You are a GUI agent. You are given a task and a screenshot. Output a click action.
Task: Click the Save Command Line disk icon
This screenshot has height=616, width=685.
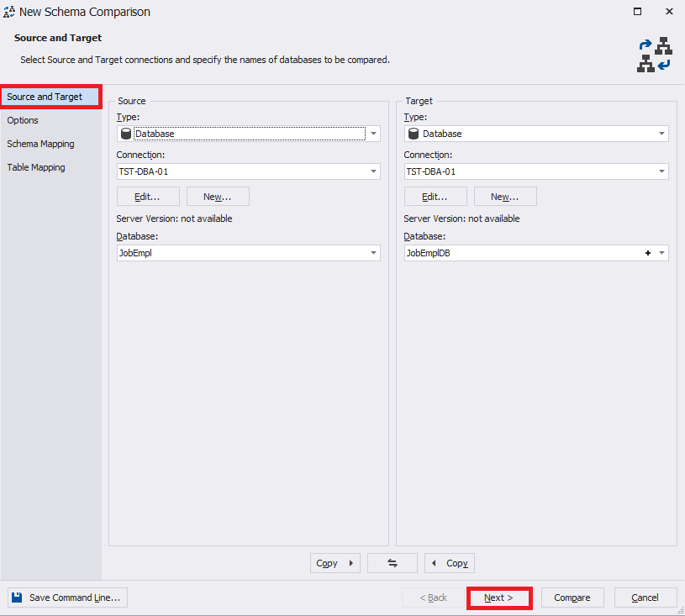point(18,598)
